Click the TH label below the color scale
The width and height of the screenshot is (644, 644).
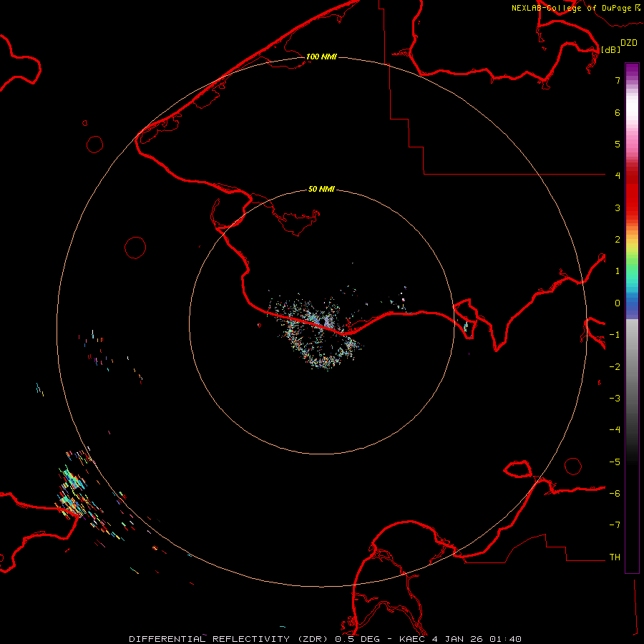614,557
